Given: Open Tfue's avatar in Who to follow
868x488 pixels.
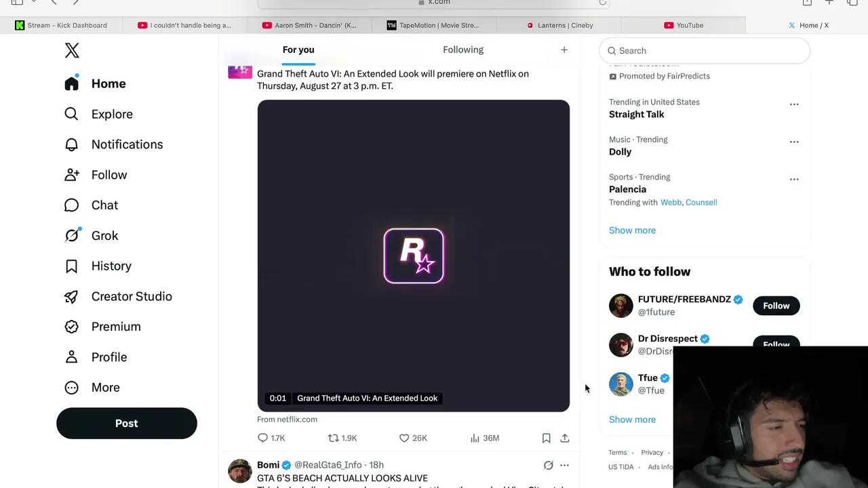Looking at the screenshot, I should click(x=620, y=384).
